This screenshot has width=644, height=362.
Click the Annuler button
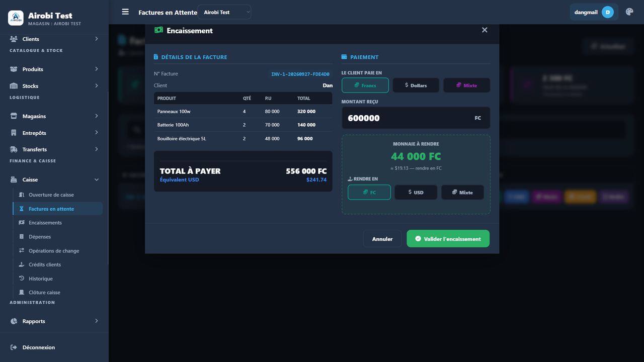coord(382,239)
